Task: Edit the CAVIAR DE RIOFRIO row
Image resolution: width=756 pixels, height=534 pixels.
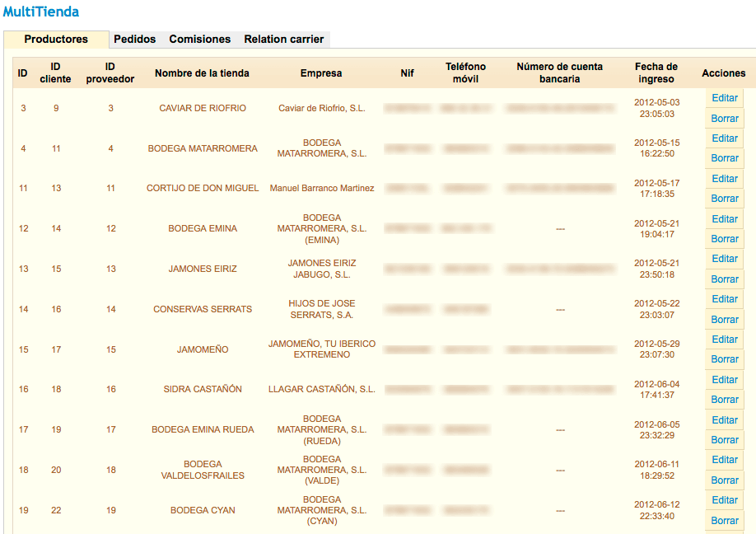Action: pyautogui.click(x=725, y=98)
